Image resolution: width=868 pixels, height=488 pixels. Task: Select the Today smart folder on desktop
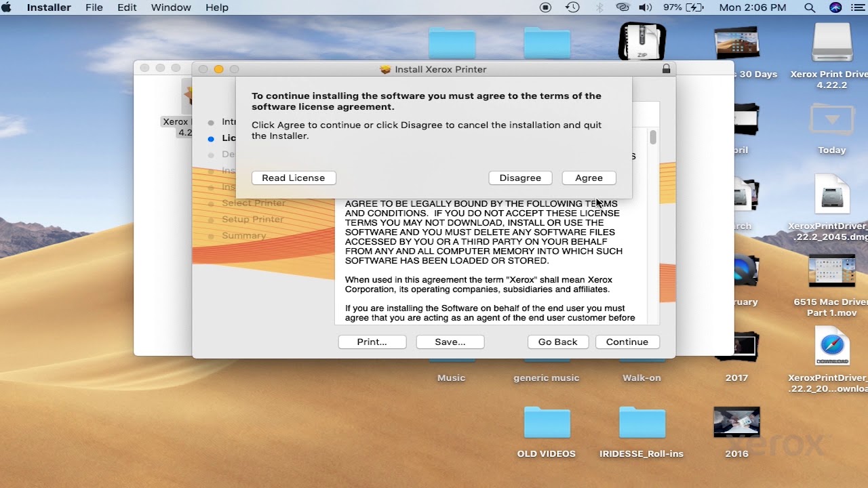(x=832, y=120)
